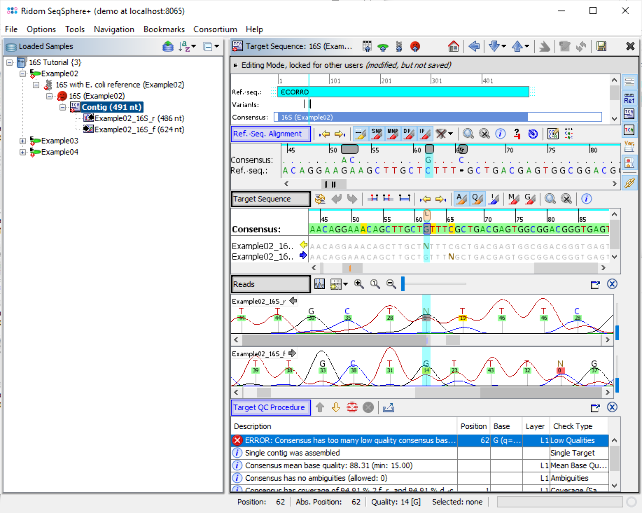Save changes with the floppy disk icon
Screen dimensions: 642x513
601,46
